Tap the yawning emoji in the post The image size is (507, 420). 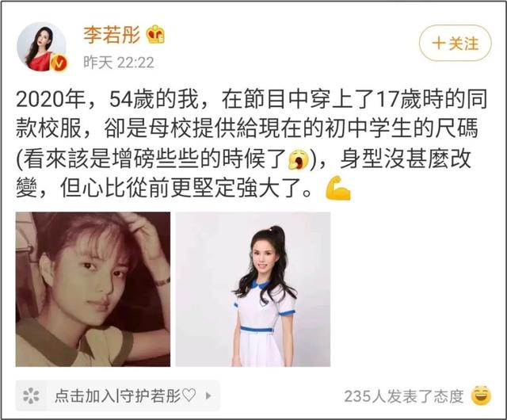point(299,159)
